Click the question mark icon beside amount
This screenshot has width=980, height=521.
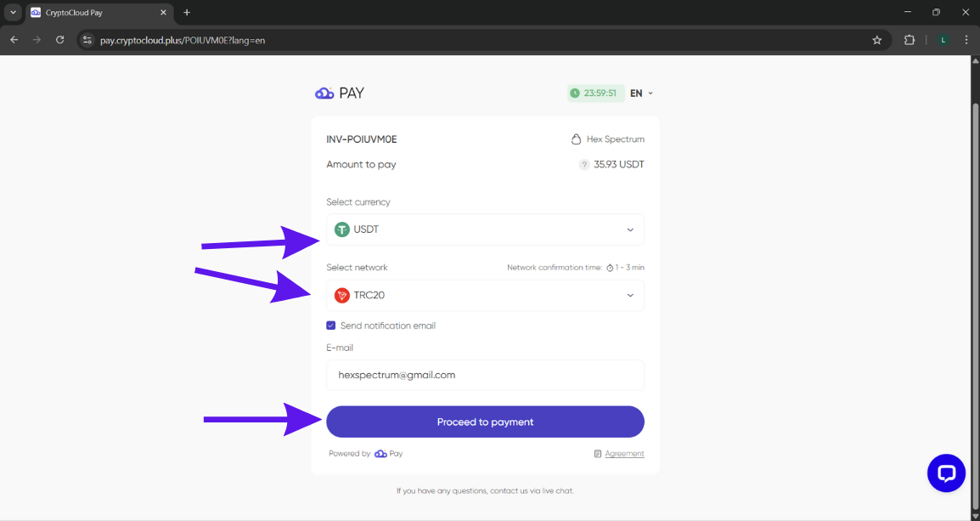pos(584,165)
